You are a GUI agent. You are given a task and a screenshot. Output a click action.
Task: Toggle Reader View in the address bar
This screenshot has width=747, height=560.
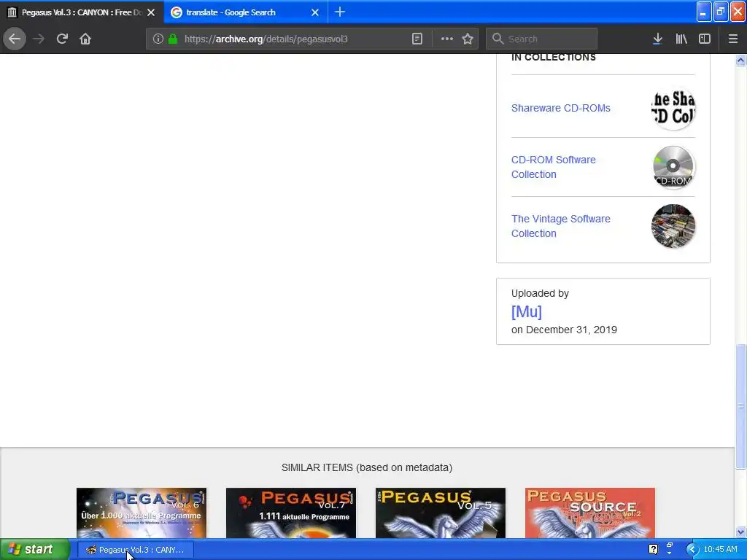tap(417, 39)
